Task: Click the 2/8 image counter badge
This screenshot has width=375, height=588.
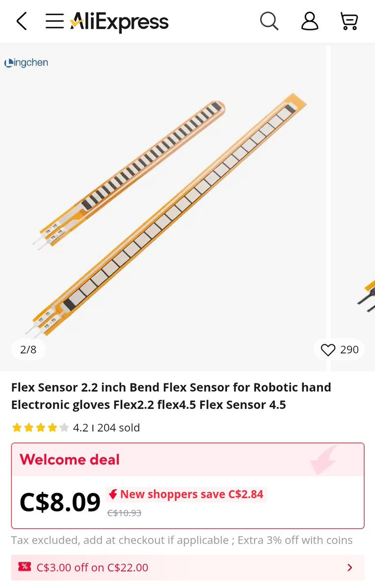Action: [28, 349]
